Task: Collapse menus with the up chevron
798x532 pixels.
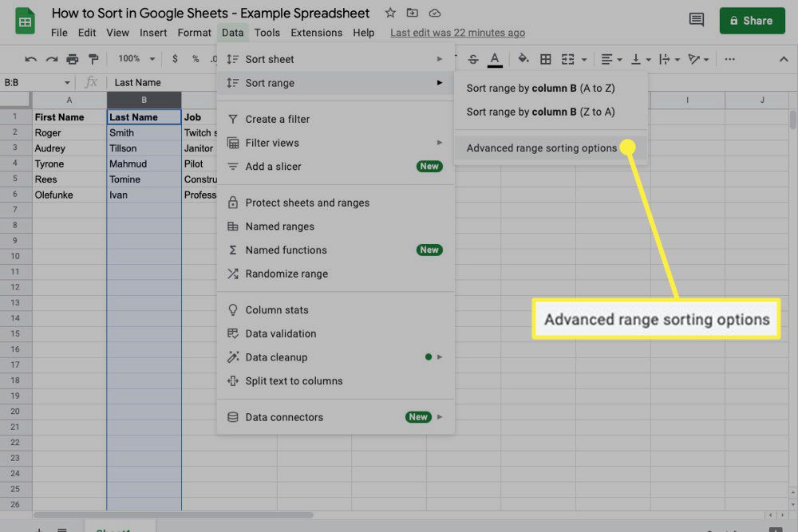Action: point(784,59)
